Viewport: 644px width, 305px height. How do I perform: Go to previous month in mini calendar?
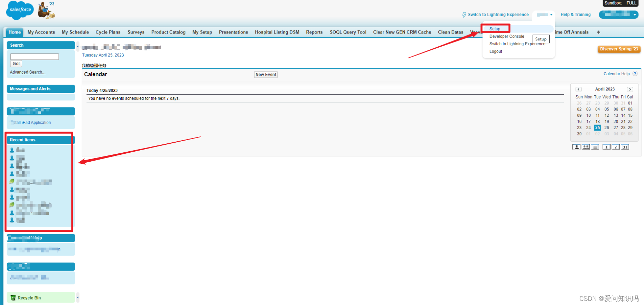(x=579, y=89)
